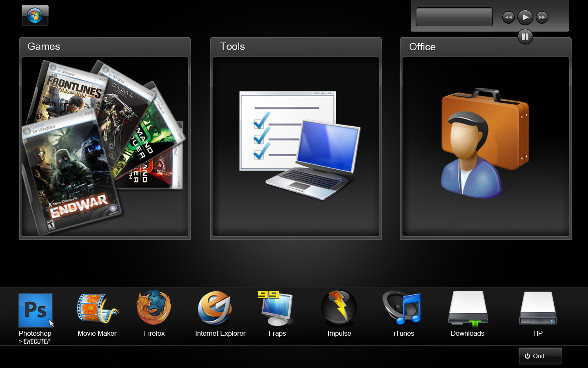Click the Windows Start orb

click(x=35, y=16)
